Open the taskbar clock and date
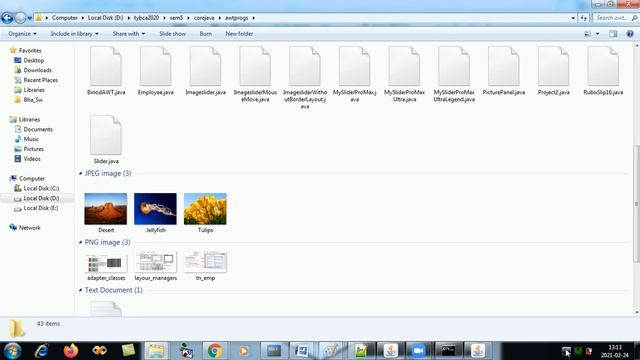 pos(615,351)
